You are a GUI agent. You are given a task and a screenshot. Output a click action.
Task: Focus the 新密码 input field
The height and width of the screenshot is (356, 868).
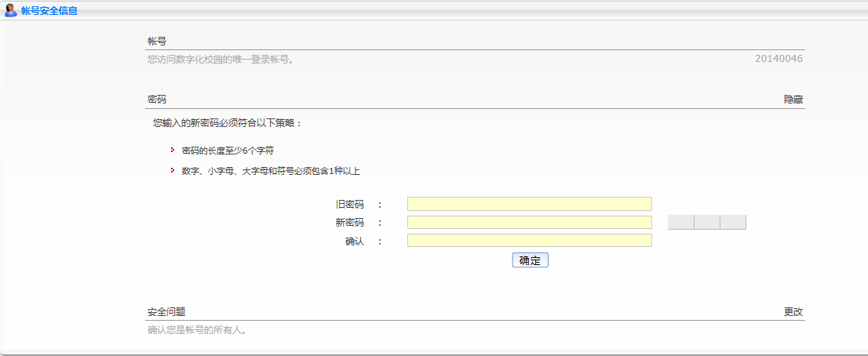(529, 222)
